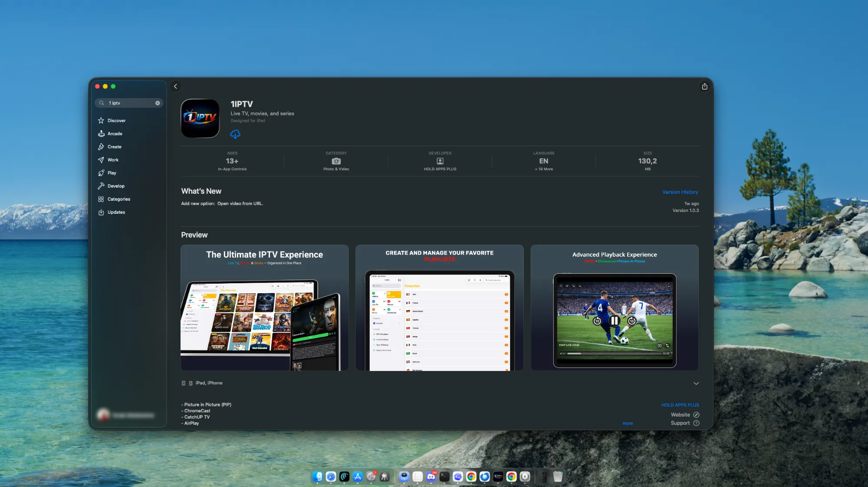Click the Size 130,2 MB cell
The height and width of the screenshot is (487, 868).
pyautogui.click(x=648, y=161)
